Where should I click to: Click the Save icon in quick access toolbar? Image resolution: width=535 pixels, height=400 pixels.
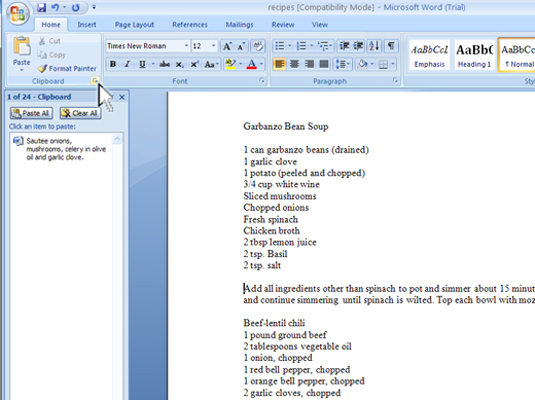point(42,8)
